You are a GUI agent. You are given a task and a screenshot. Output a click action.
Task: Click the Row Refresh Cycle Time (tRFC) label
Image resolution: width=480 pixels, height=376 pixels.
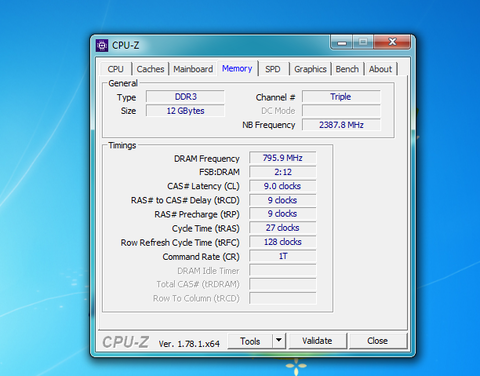tap(180, 243)
